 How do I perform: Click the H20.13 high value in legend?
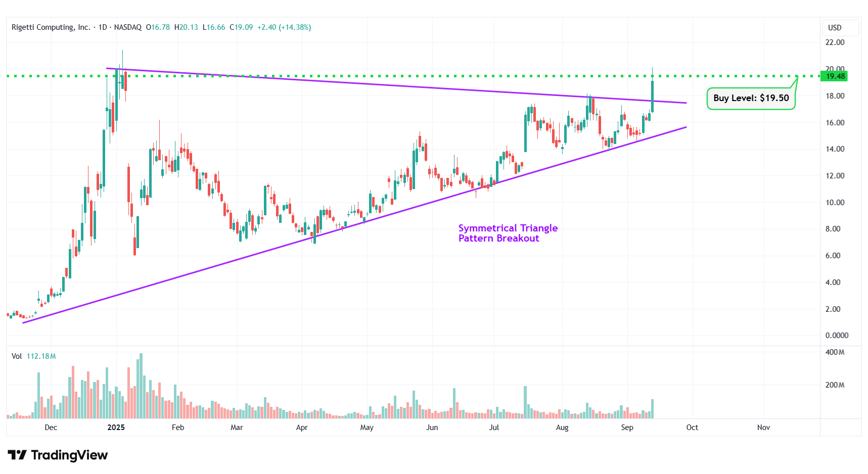[x=186, y=27]
